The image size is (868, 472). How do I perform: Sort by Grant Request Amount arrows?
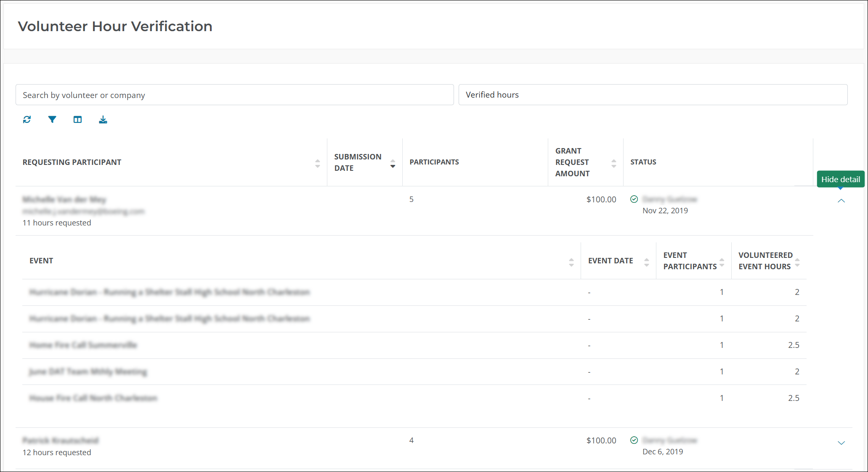tap(614, 163)
